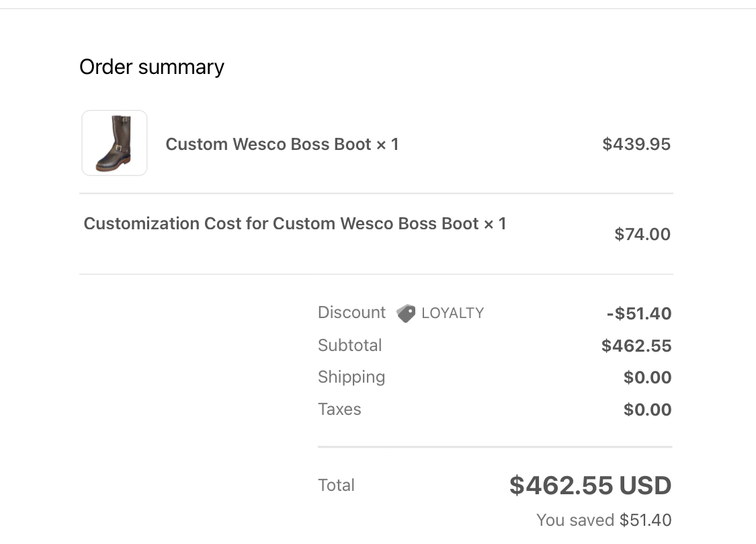The image size is (756, 544).
Task: Click the LOYALTY discount code label
Action: 453,313
